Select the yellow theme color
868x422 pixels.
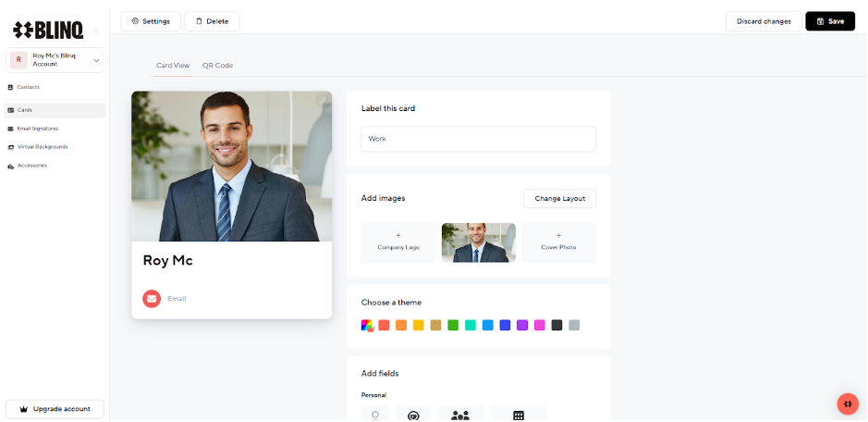419,325
